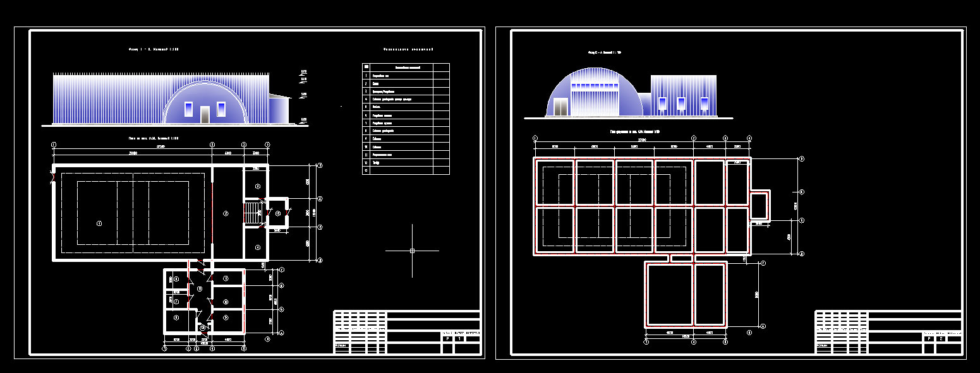
Task: Select left window of the arched left facade
Action: (x=188, y=109)
